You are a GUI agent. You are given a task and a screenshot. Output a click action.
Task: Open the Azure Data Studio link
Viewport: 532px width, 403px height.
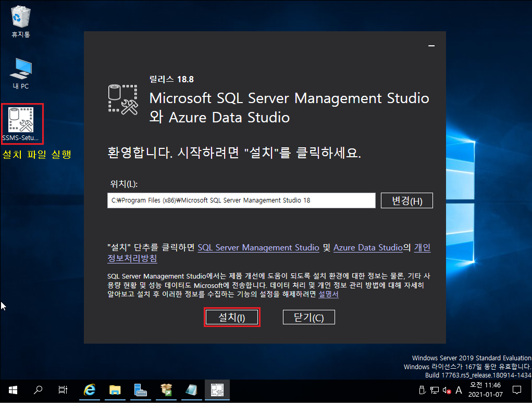pos(368,247)
